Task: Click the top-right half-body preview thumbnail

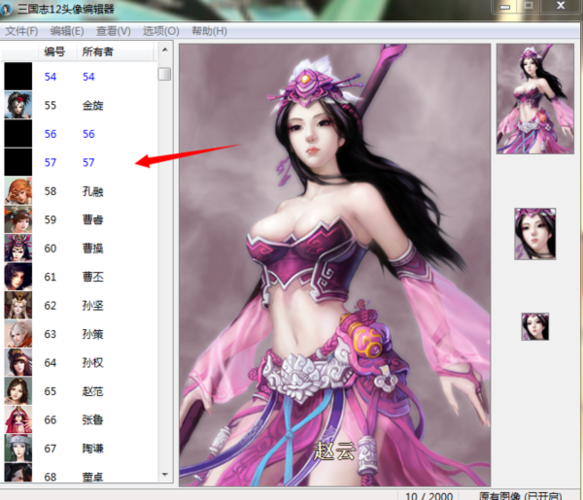Action: [x=535, y=99]
